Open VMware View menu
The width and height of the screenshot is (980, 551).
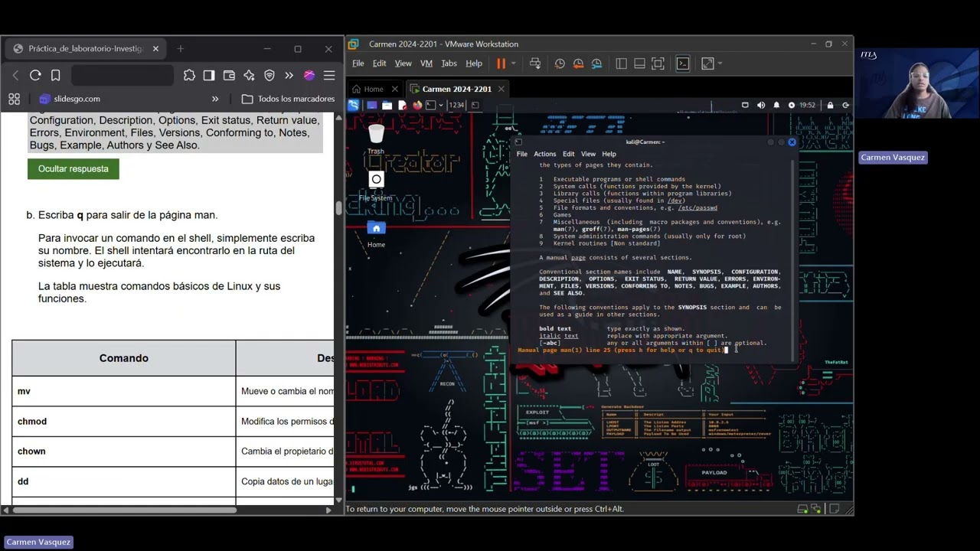pos(403,64)
